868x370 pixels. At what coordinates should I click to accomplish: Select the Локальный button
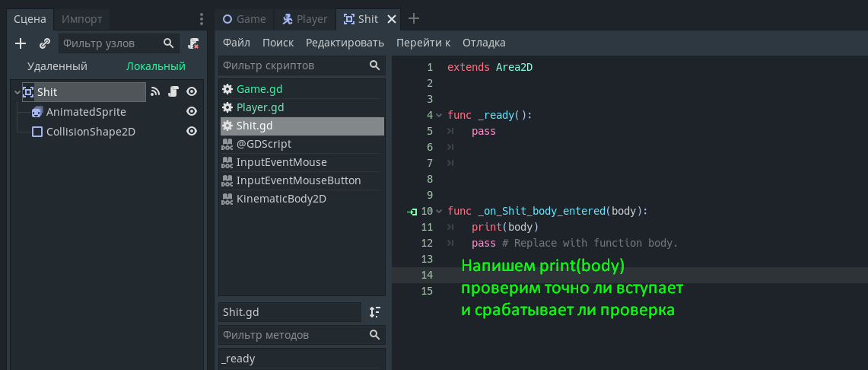click(156, 66)
